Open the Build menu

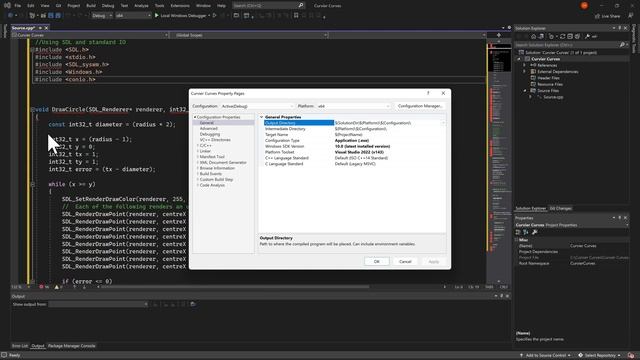pos(91,6)
